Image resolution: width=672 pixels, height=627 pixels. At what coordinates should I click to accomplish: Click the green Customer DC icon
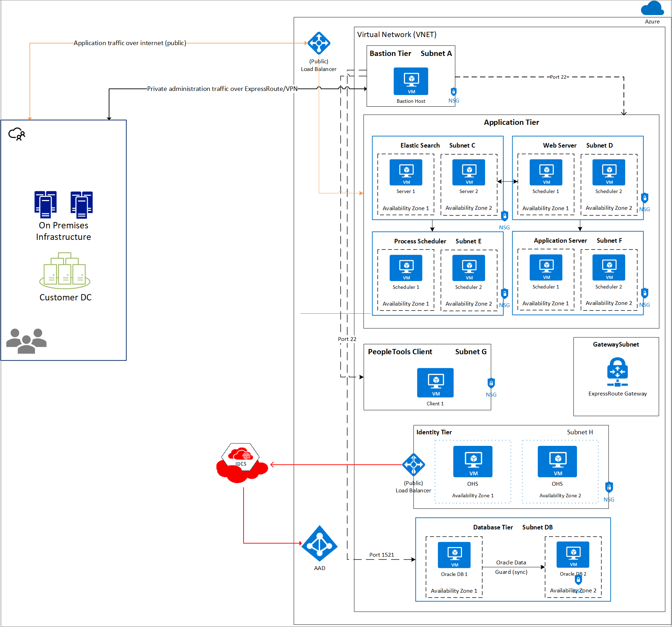65,271
